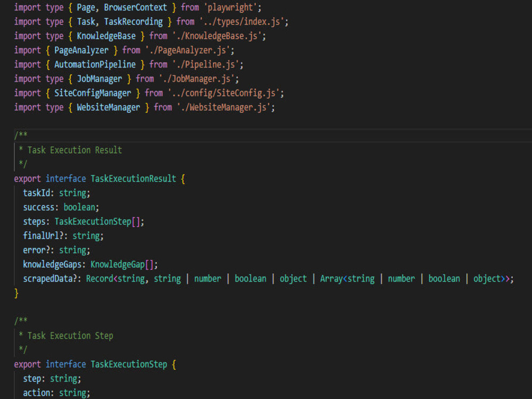Click the taskId property
532x399 pixels.
tap(36, 193)
